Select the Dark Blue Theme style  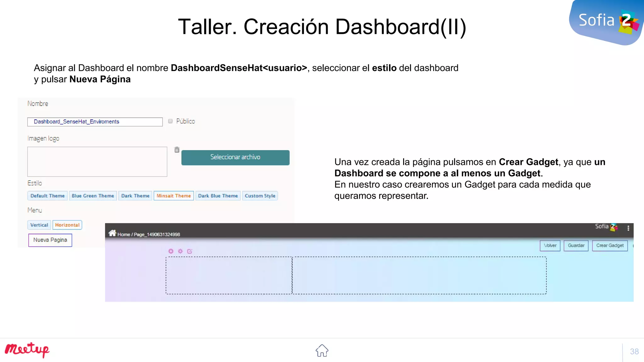[x=218, y=196]
